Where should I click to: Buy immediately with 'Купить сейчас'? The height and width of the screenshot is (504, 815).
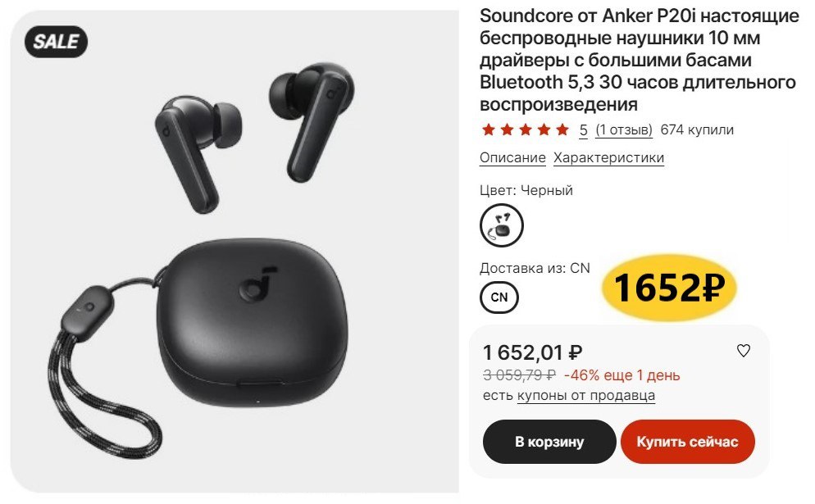click(x=688, y=442)
